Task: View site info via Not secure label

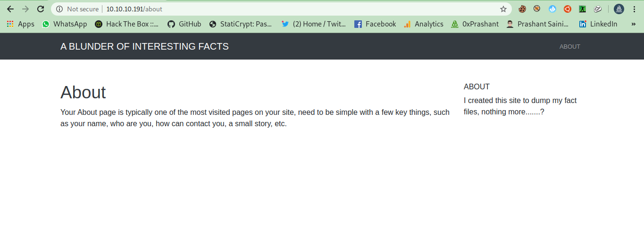Action: click(x=78, y=9)
